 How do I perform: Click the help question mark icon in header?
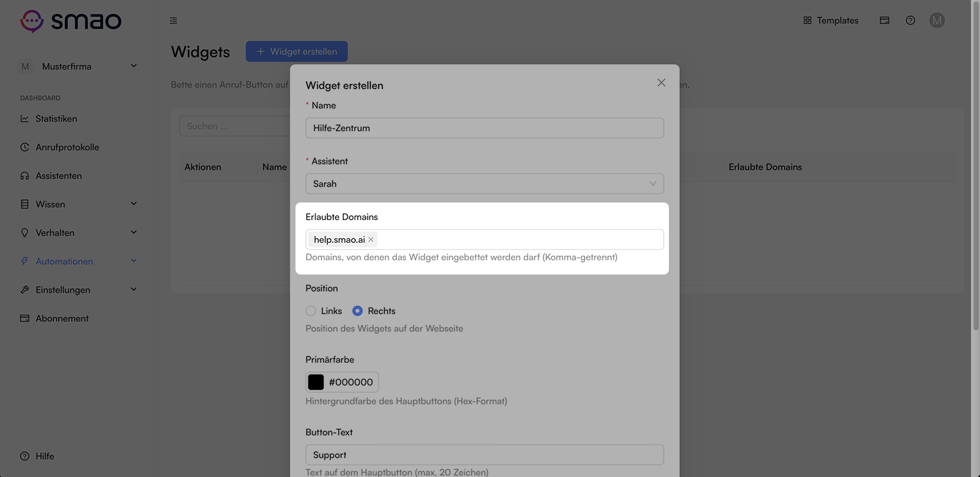point(911,21)
